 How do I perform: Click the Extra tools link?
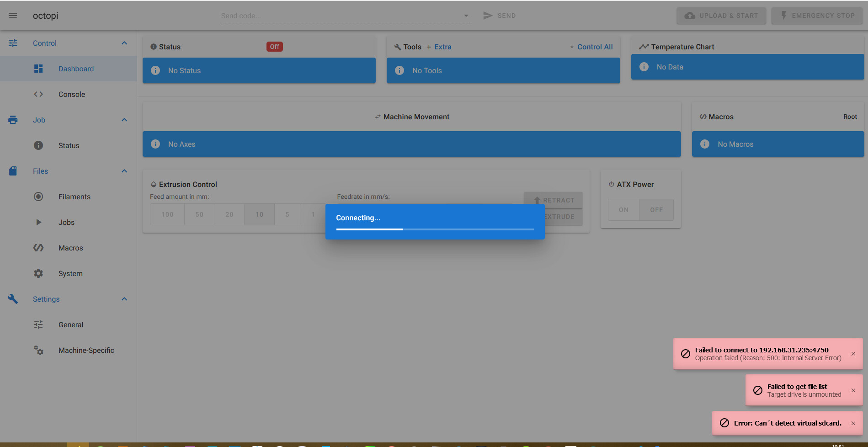tap(439, 47)
